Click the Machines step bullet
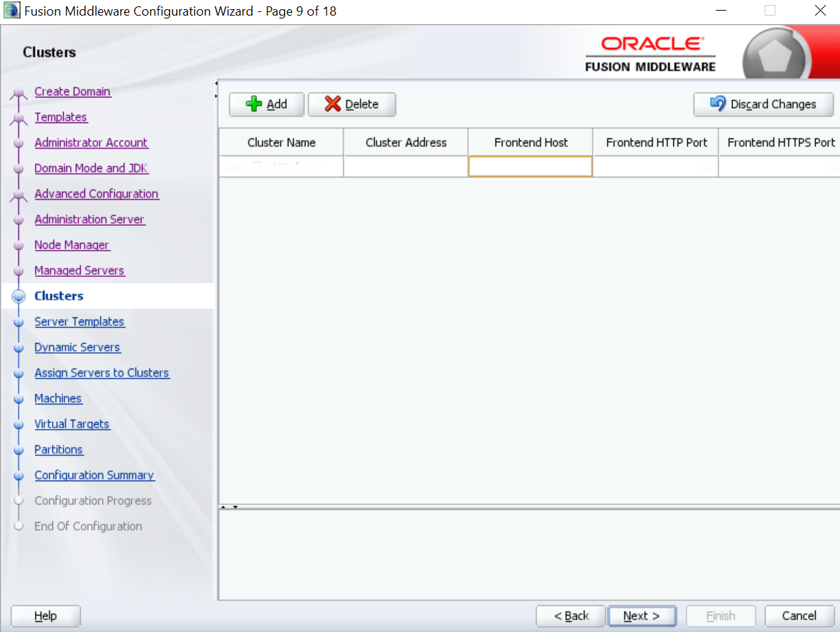Screen dimensions: 840x632 (18, 399)
